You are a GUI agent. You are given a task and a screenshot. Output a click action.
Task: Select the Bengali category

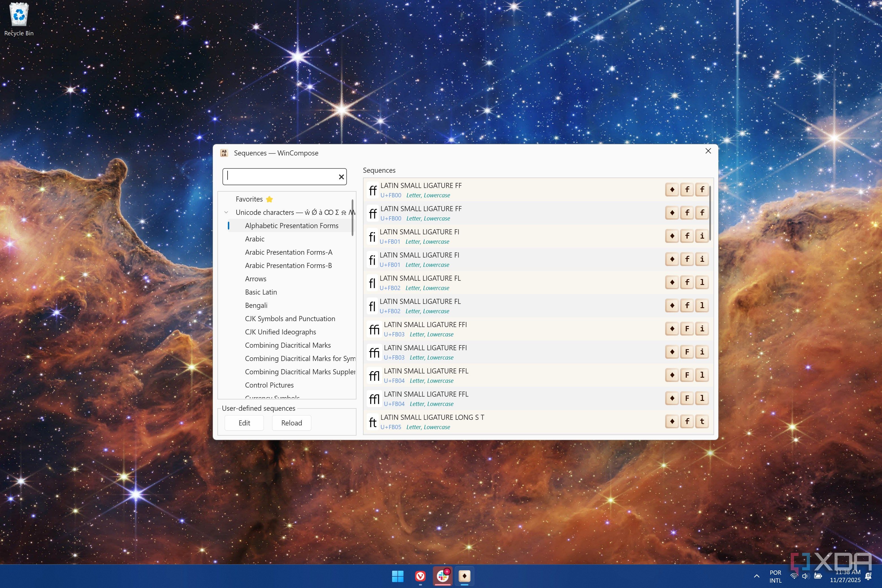[x=256, y=305]
